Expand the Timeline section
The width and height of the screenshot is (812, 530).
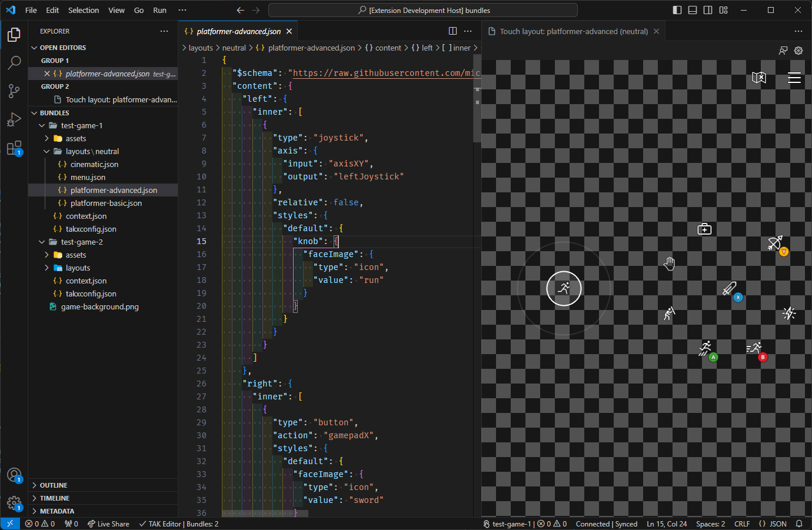click(103, 498)
